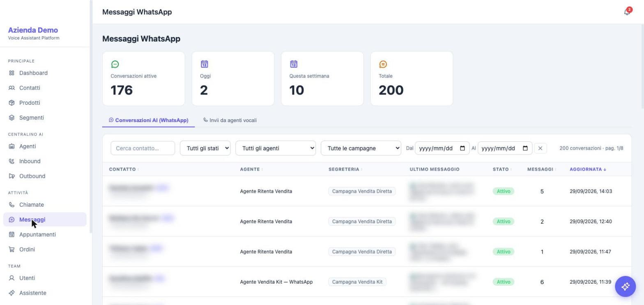Focus the 'Cerca contatto...' search field
The width and height of the screenshot is (644, 305).
[x=143, y=148]
